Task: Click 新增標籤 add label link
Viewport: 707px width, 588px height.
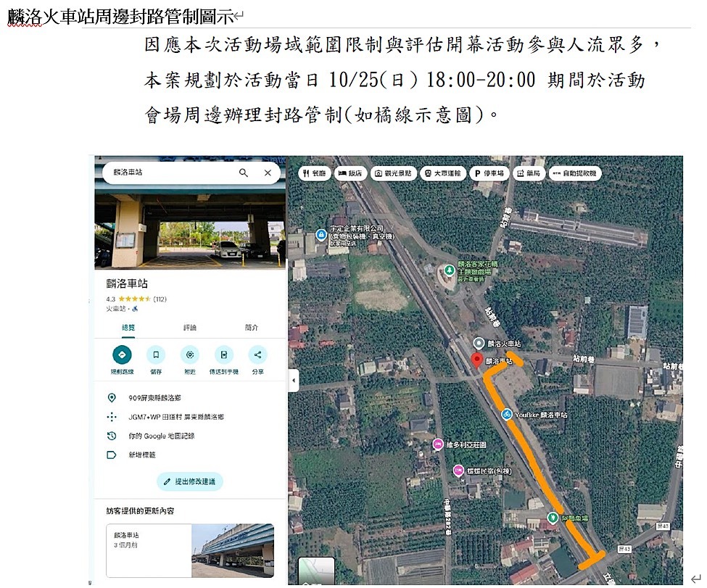Action: click(x=142, y=455)
